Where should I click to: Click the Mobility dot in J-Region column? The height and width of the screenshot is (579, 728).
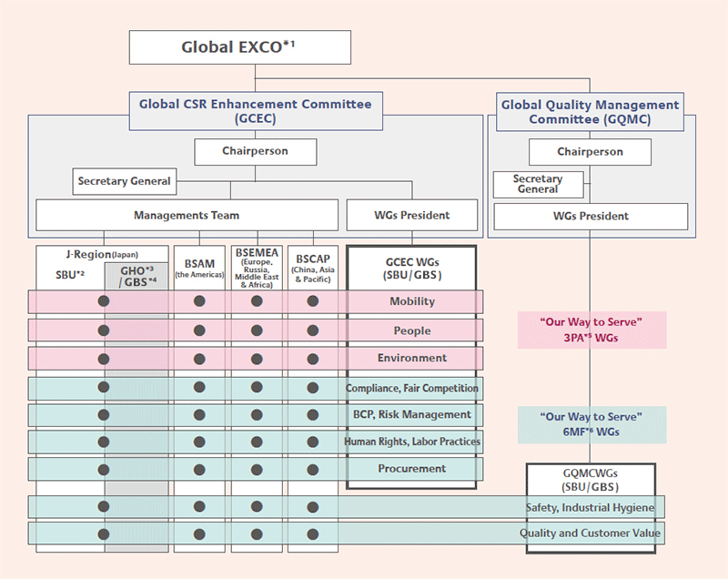[x=104, y=300]
